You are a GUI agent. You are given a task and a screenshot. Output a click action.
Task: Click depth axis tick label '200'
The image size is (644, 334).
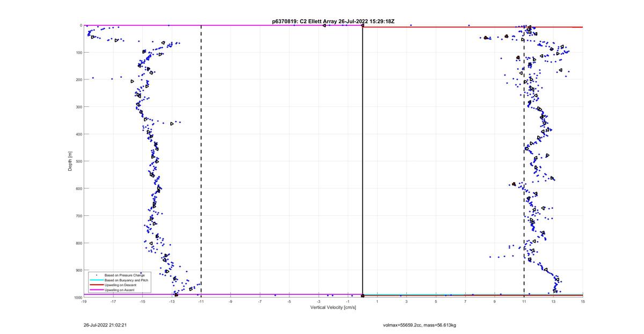click(78, 79)
